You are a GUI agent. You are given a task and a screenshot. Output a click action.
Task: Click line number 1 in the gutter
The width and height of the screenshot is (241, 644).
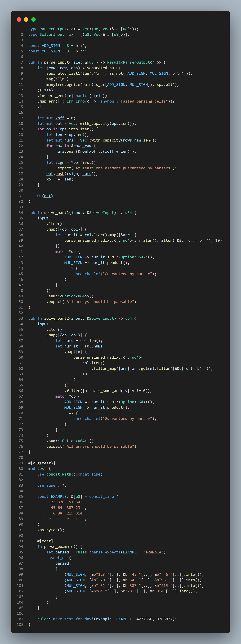(22, 29)
